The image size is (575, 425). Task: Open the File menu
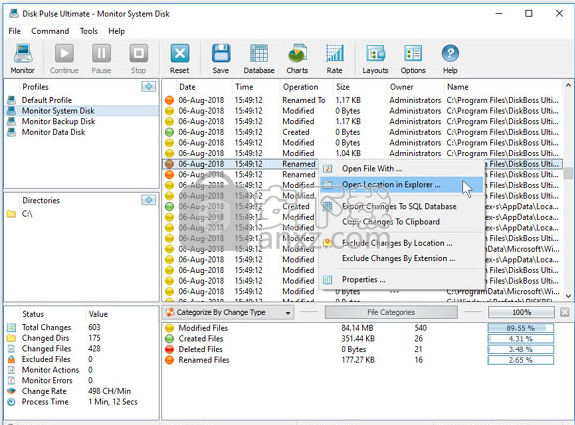tap(15, 31)
